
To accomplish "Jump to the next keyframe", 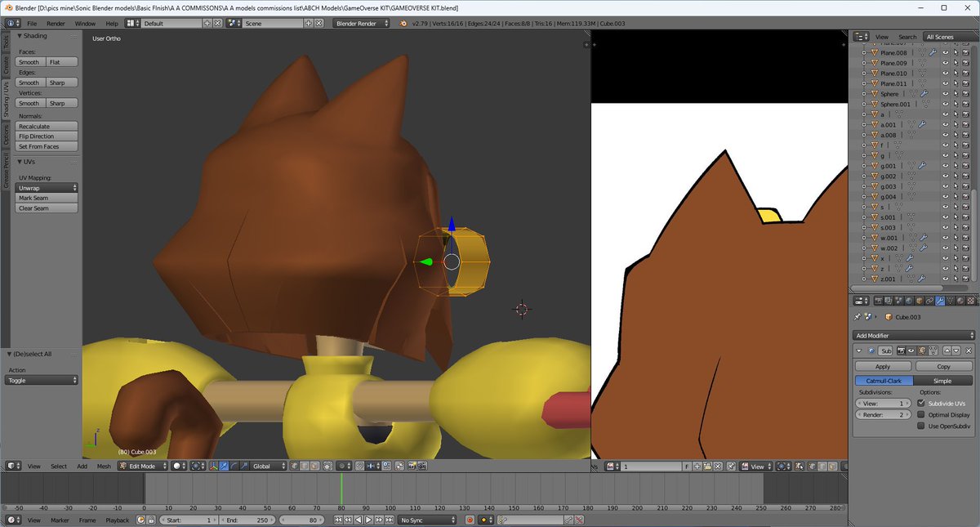I will [379, 520].
